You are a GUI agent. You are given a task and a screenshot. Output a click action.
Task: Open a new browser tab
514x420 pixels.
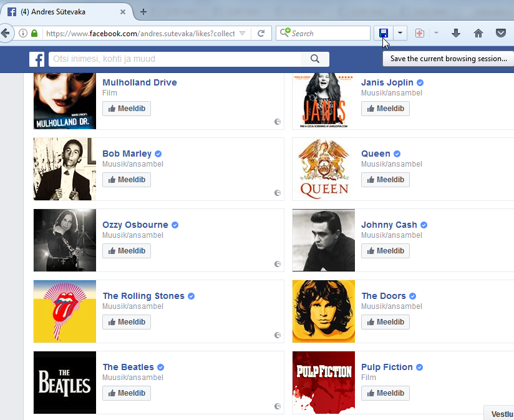pyautogui.click(x=143, y=12)
